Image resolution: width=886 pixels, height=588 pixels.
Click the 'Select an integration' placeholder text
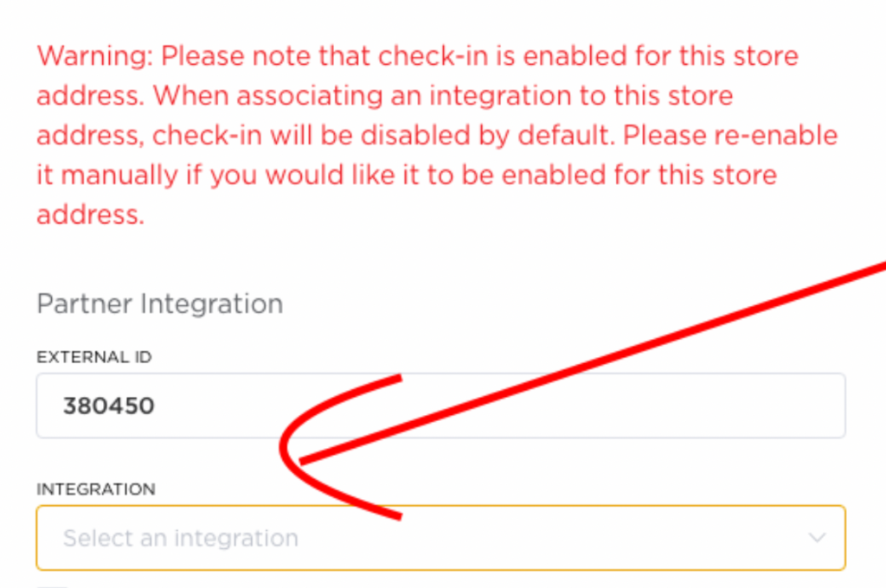(180, 538)
